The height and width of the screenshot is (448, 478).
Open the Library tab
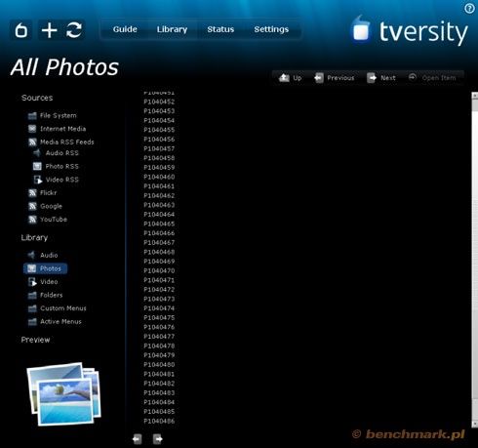tap(172, 29)
